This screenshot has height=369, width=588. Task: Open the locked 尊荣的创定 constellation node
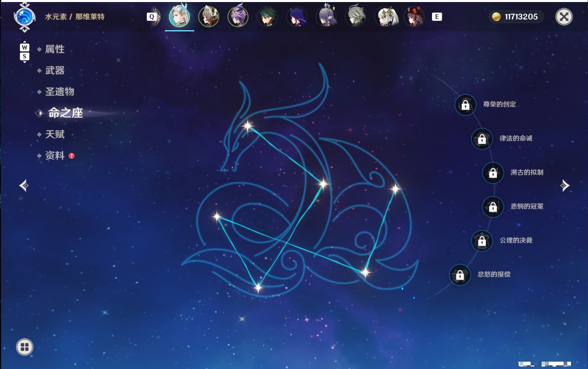(465, 105)
